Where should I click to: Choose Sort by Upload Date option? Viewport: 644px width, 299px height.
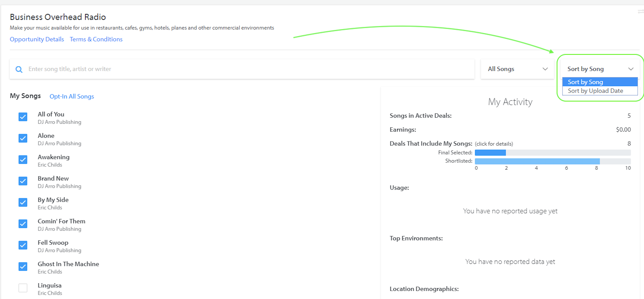[600, 91]
